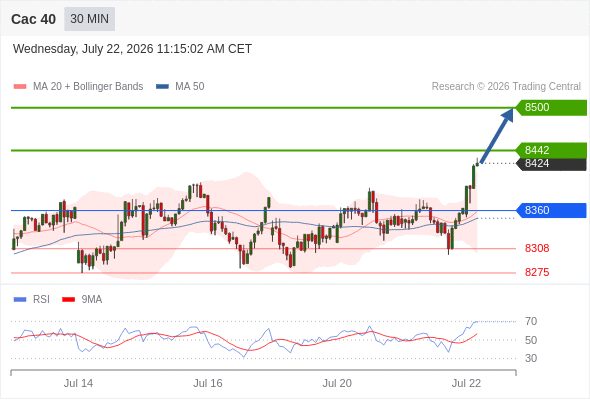Image resolution: width=590 pixels, height=400 pixels.
Task: Toggle the 9MA legend entry
Action: pos(82,299)
